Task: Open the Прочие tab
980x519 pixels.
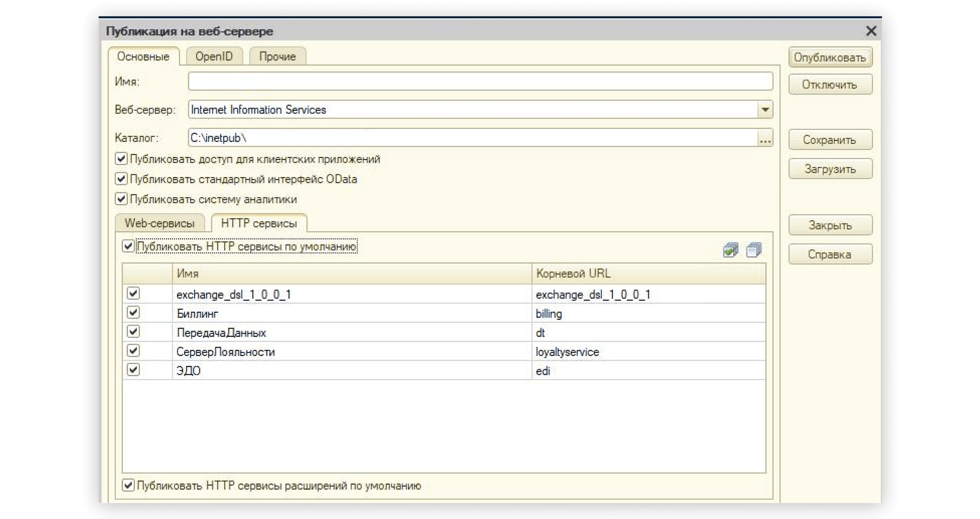Action: (x=278, y=56)
